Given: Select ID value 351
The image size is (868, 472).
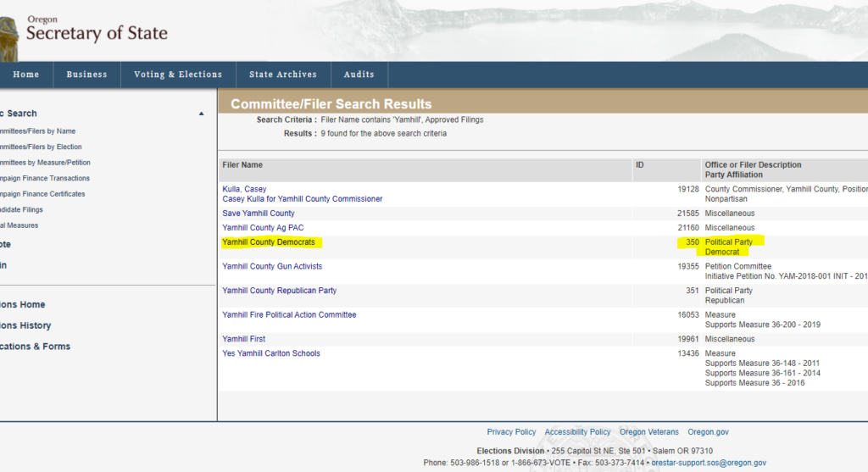Looking at the screenshot, I should (693, 291).
